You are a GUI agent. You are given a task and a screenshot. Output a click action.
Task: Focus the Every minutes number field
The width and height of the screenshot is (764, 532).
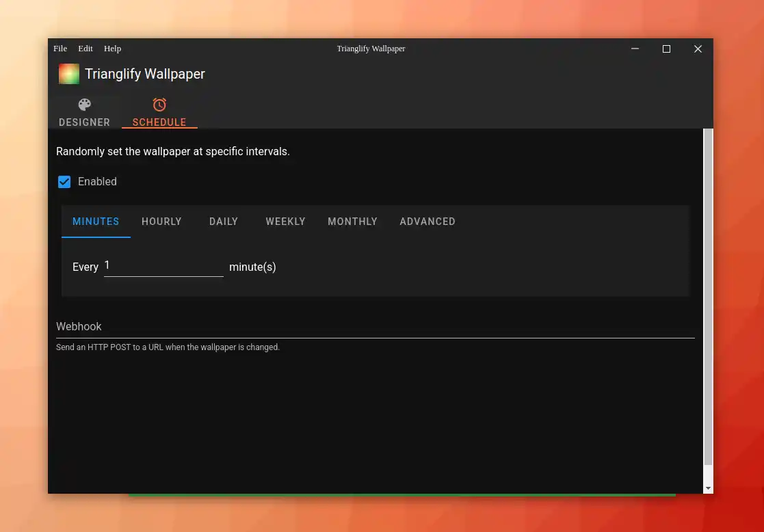click(x=163, y=266)
